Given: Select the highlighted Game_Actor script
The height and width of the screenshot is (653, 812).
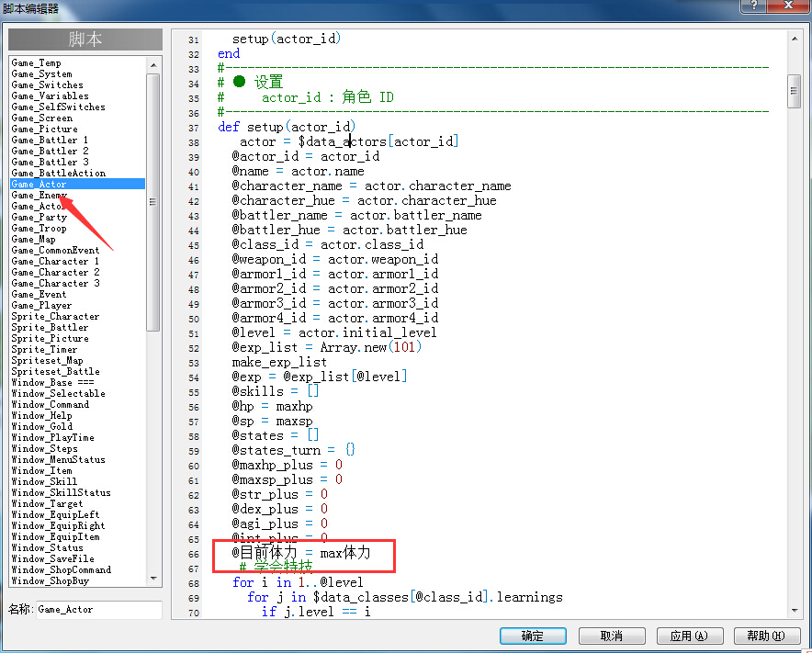Looking at the screenshot, I should pyautogui.click(x=78, y=184).
